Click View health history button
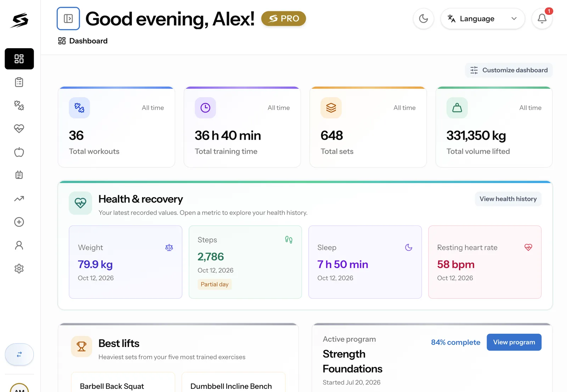The width and height of the screenshot is (567, 392). click(508, 199)
